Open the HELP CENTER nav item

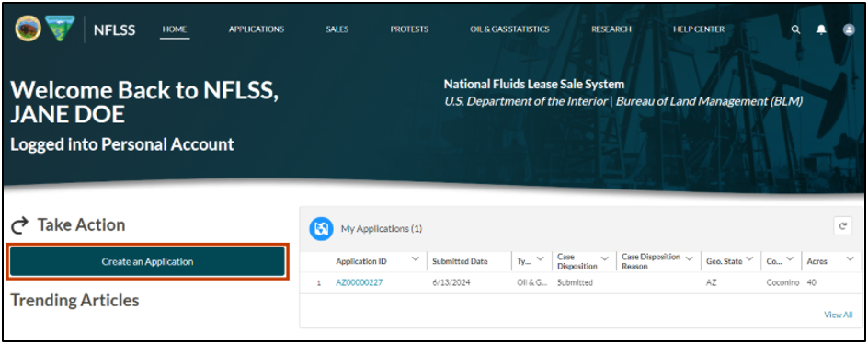pos(699,29)
